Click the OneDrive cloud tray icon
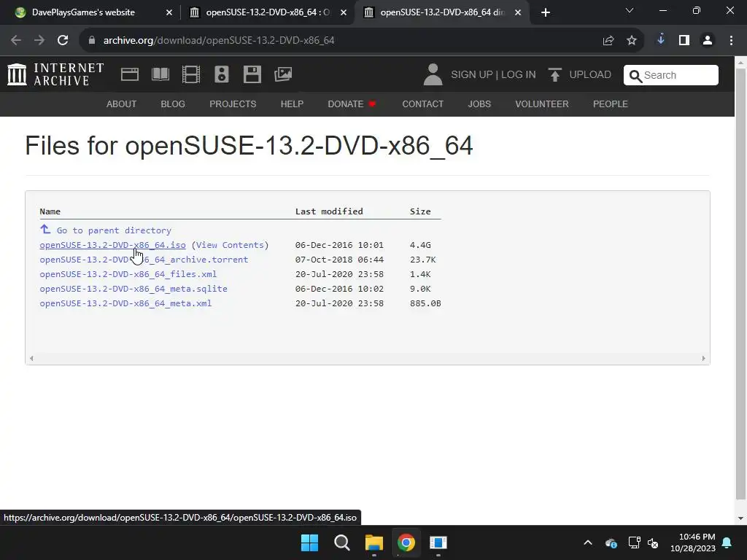747x560 pixels. pos(611,542)
